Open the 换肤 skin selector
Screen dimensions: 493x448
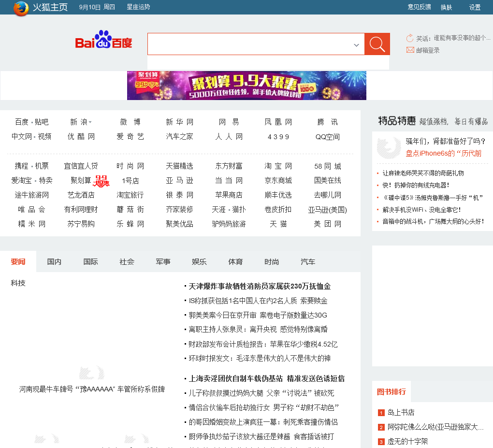[446, 7]
